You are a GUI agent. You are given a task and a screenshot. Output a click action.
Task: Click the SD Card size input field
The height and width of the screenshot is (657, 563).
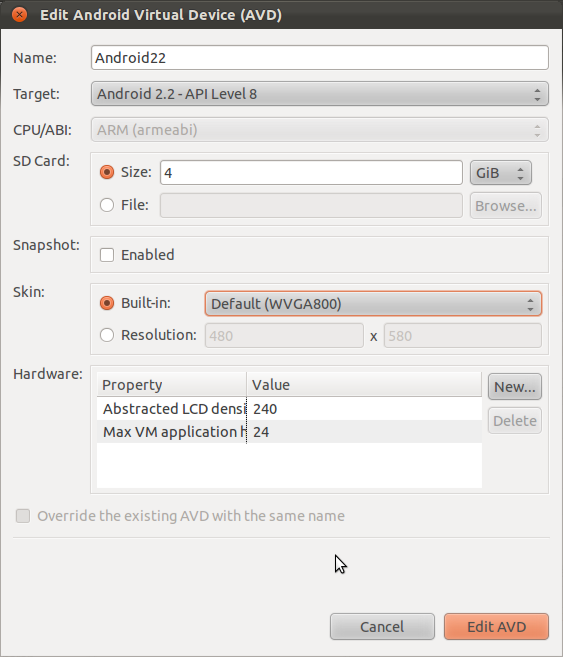point(311,173)
